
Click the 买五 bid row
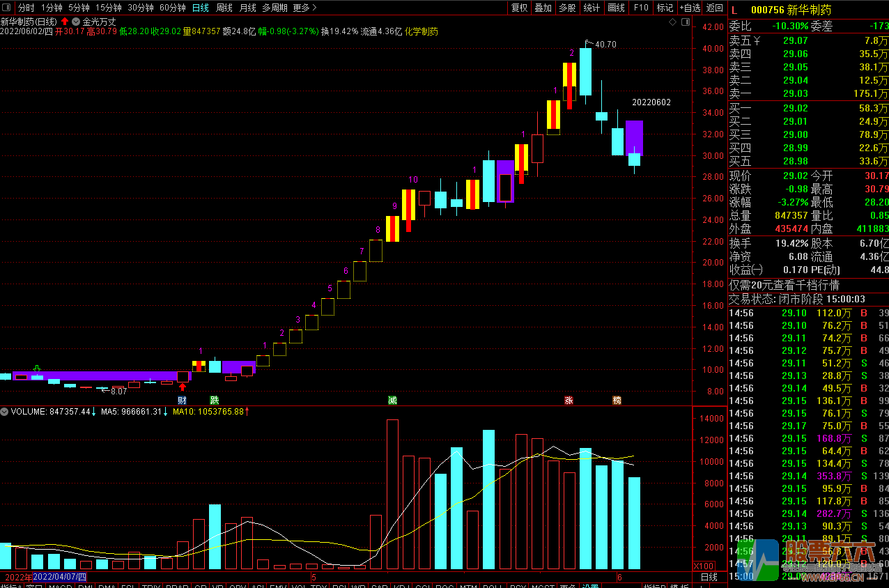pyautogui.click(x=808, y=161)
